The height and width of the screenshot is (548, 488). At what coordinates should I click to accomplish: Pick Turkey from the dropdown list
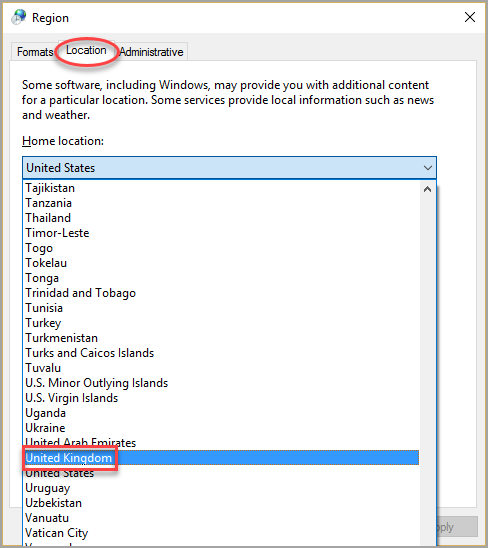coord(222,323)
